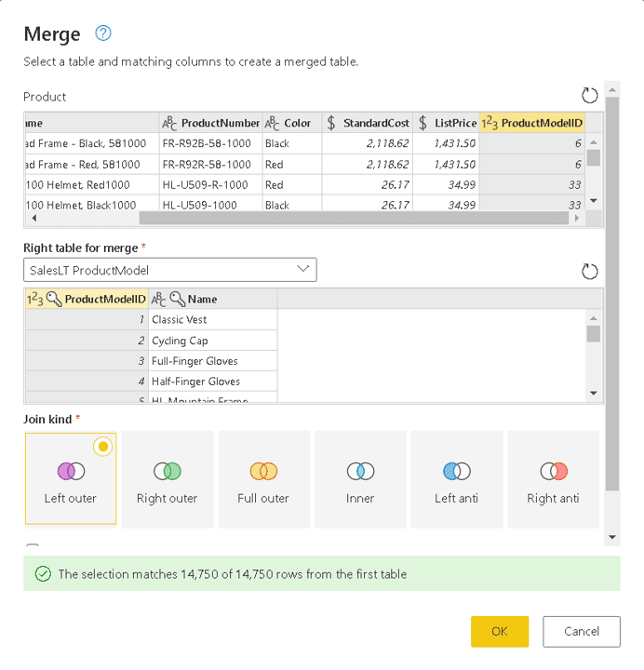Click the Inner join Venn diagram icon
644x670 pixels.
[360, 472]
